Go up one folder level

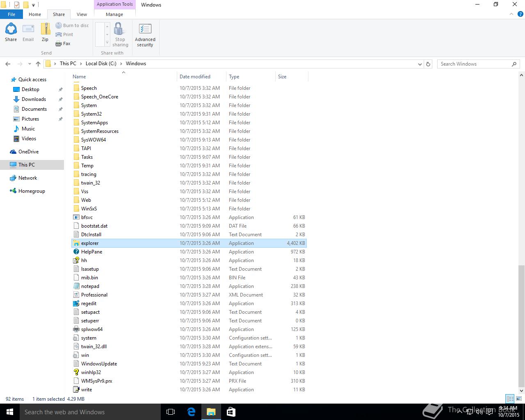tap(38, 64)
